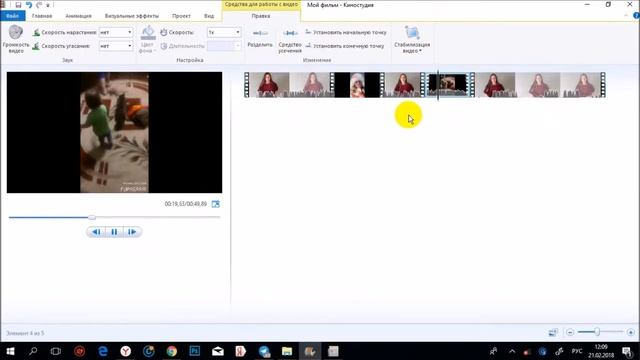The width and height of the screenshot is (640, 360).
Task: Click the Разделить split tool
Action: coord(260,38)
